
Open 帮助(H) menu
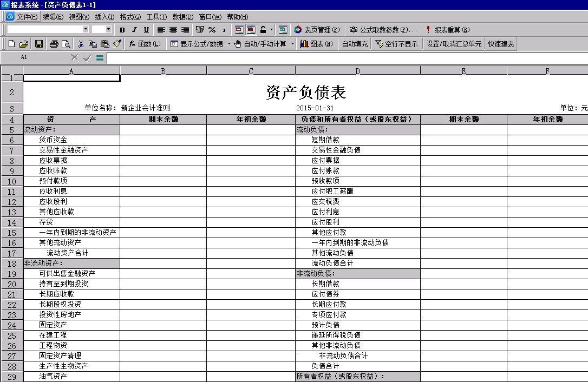237,17
